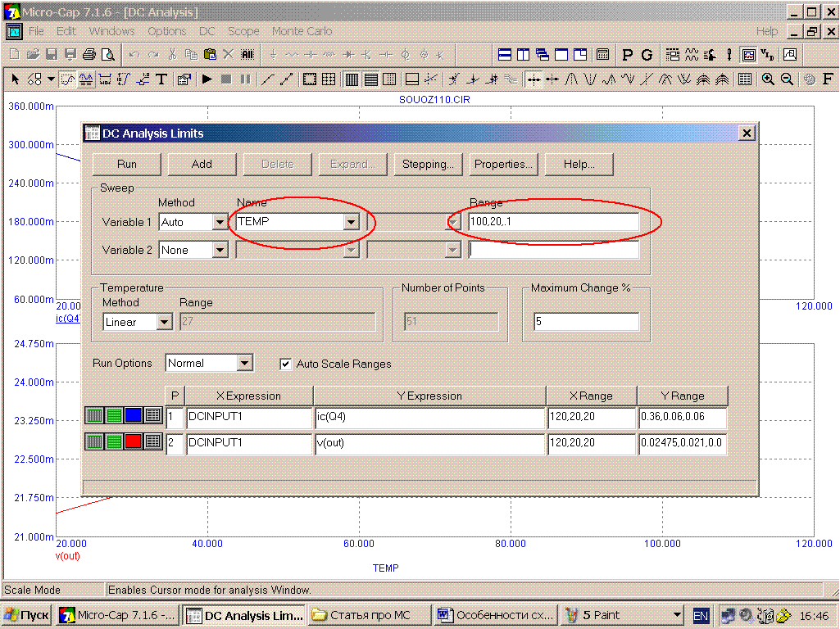Expand the Variable 1 Name TEMP dropdown
Screen dimensions: 840x629
(351, 222)
